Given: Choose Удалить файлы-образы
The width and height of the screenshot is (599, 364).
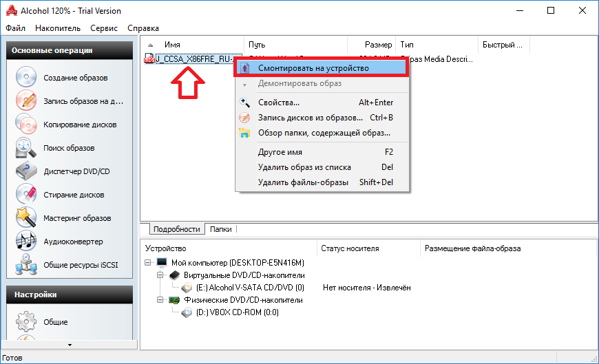Looking at the screenshot, I should tap(322, 182).
